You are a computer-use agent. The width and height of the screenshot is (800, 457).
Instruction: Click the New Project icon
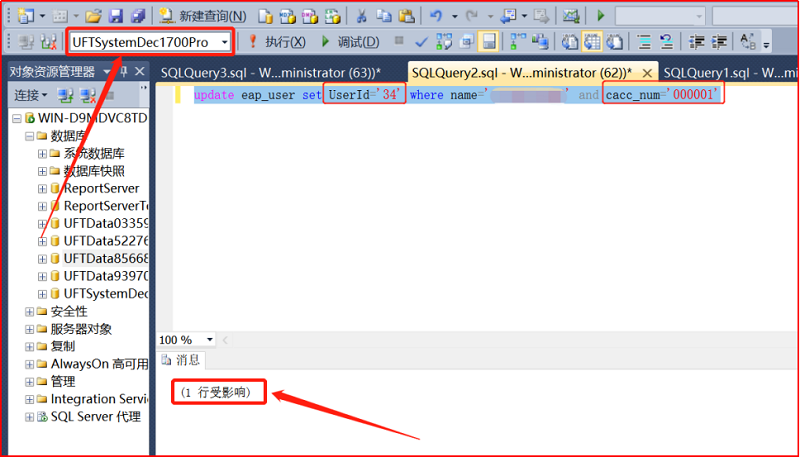click(24, 16)
